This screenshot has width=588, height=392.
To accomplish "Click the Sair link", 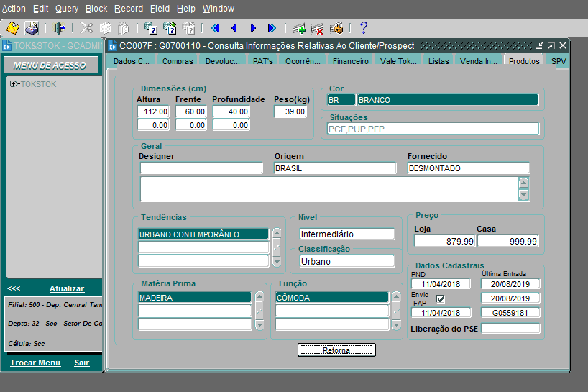I will 82,363.
